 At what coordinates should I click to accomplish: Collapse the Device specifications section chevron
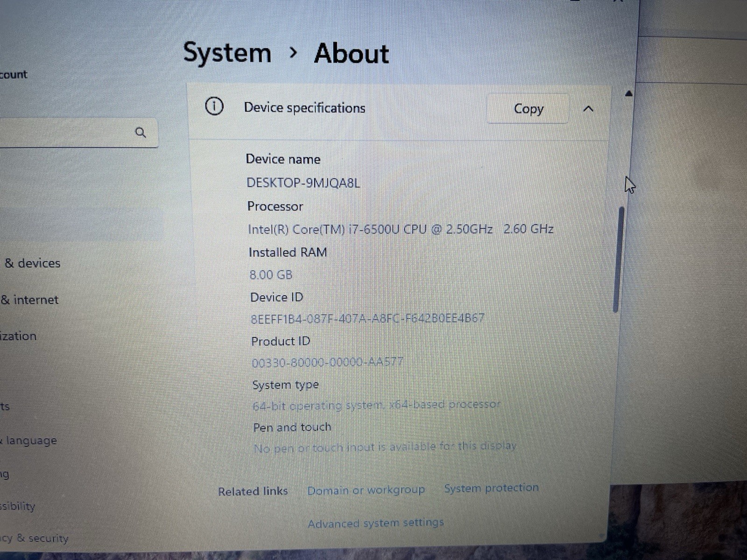click(588, 109)
